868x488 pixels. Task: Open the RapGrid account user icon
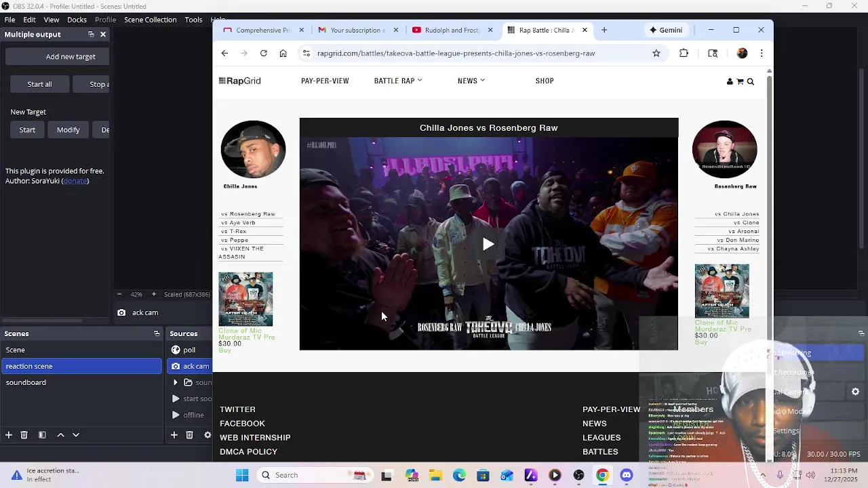[x=730, y=81]
